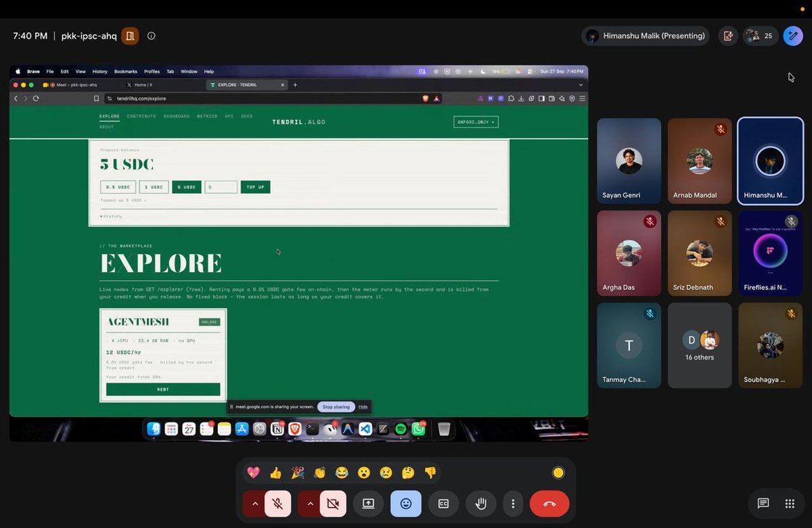
Task: Select the 0.5 USDC amount option
Action: 118,187
